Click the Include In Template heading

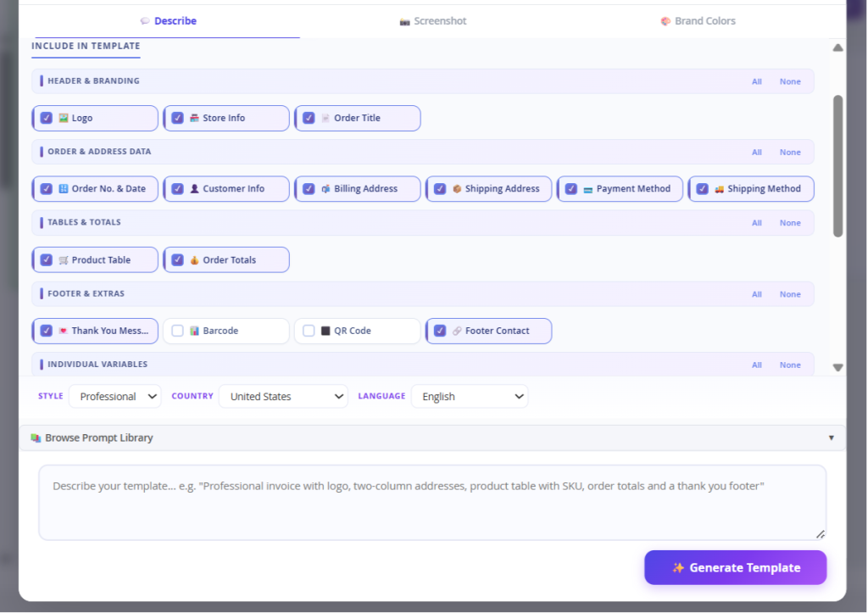[86, 46]
